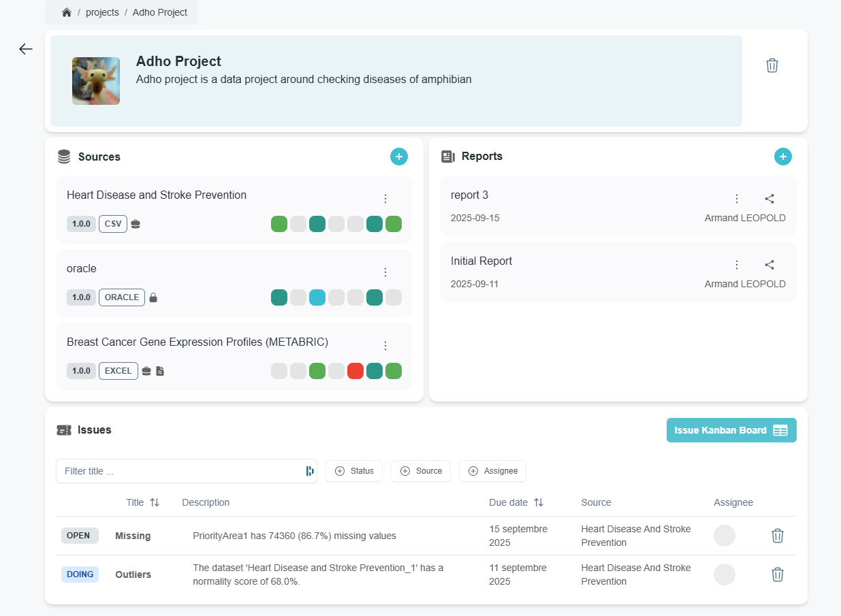Open options menu for Heart Disease source
Screen dimensions: 841x616
[x=385, y=199]
